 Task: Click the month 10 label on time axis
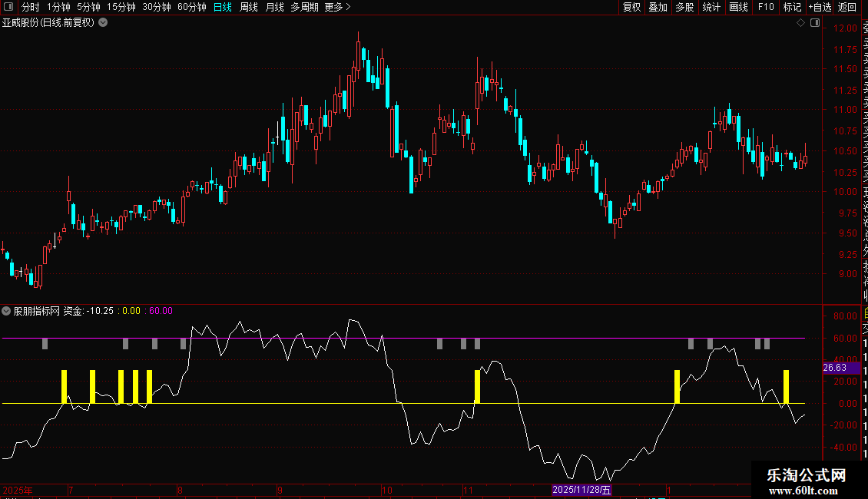(387, 490)
